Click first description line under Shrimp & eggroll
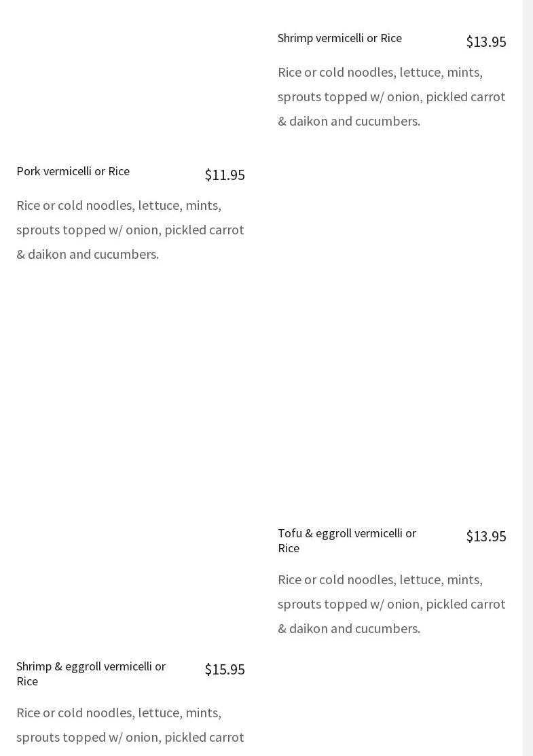 point(119,713)
